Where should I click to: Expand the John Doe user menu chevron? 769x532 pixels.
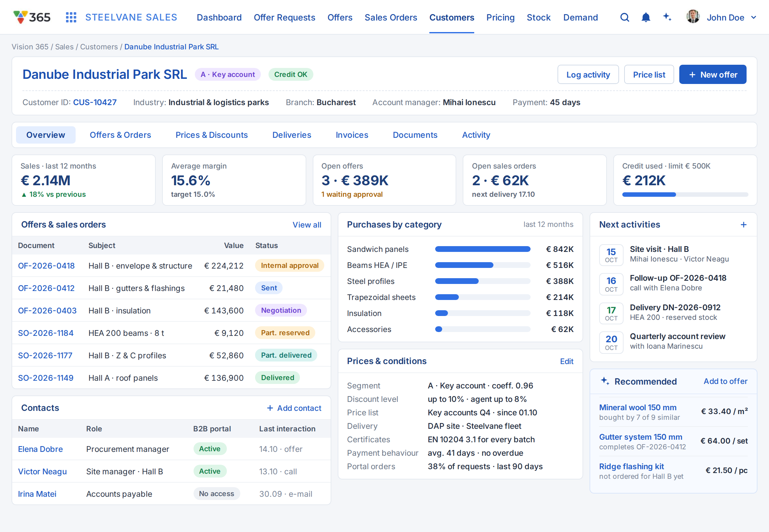[753, 18]
